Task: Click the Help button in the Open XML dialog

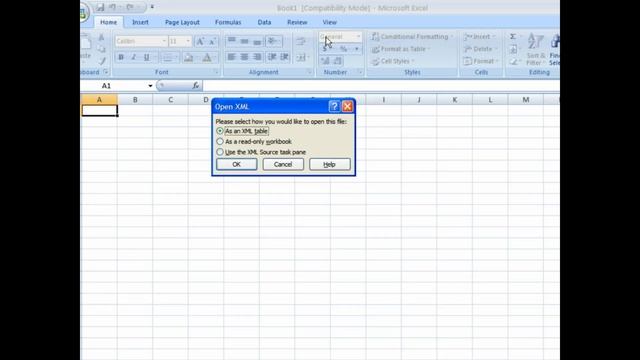Action: pos(330,164)
